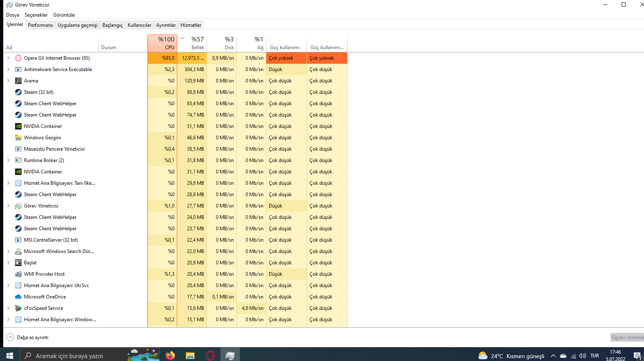Open the Dosya menu

[x=13, y=15]
